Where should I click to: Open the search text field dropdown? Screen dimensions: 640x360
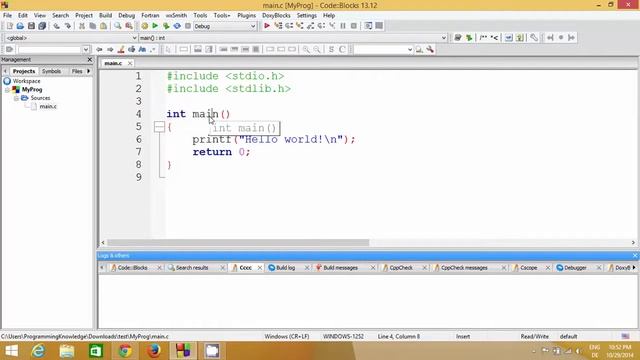coord(86,50)
